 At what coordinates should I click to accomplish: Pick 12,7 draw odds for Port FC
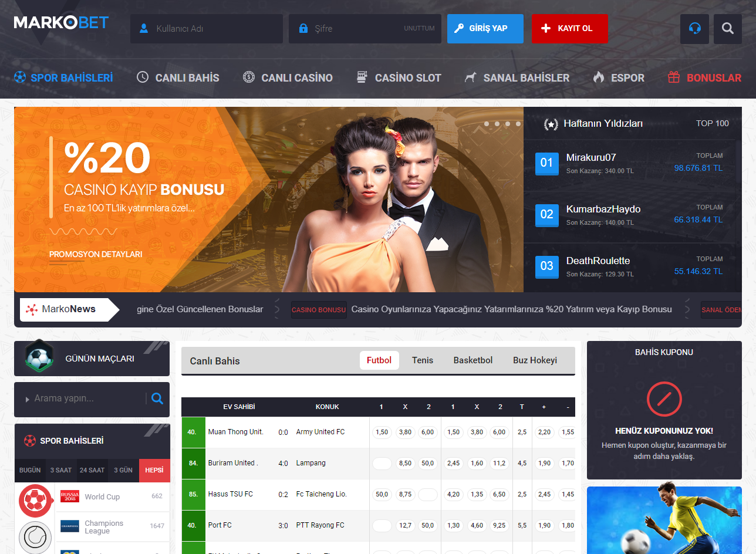[x=405, y=525]
